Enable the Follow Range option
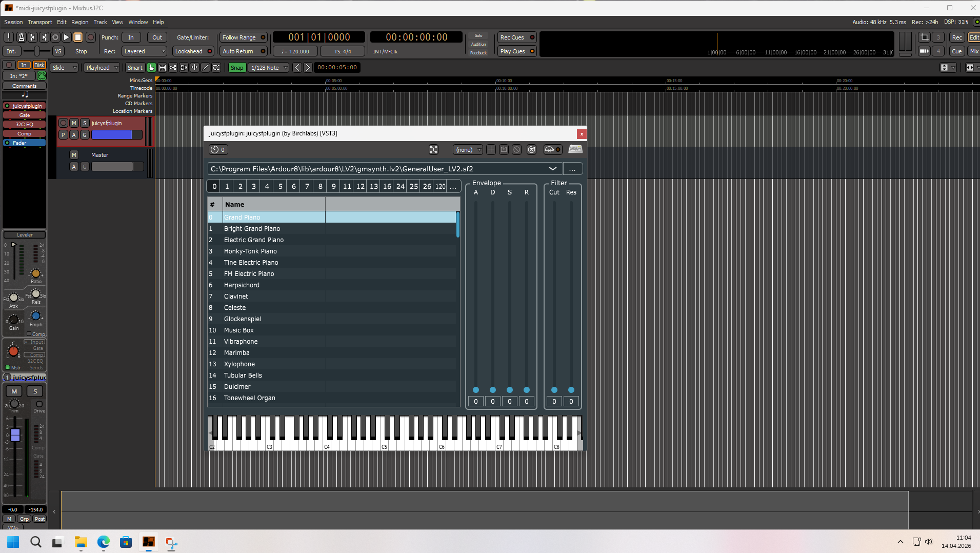This screenshot has height=553, width=980. [x=243, y=37]
